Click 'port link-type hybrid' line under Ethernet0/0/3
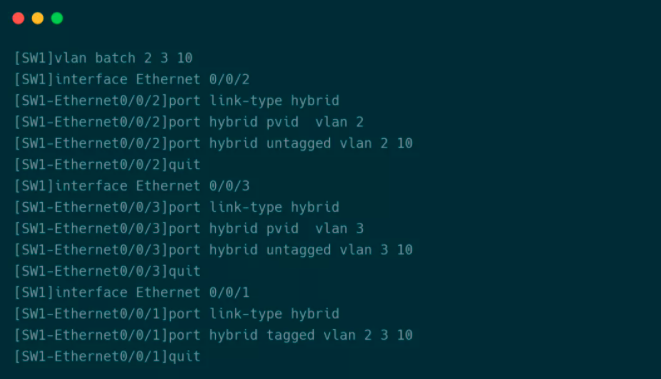The width and height of the screenshot is (661, 379). [177, 207]
